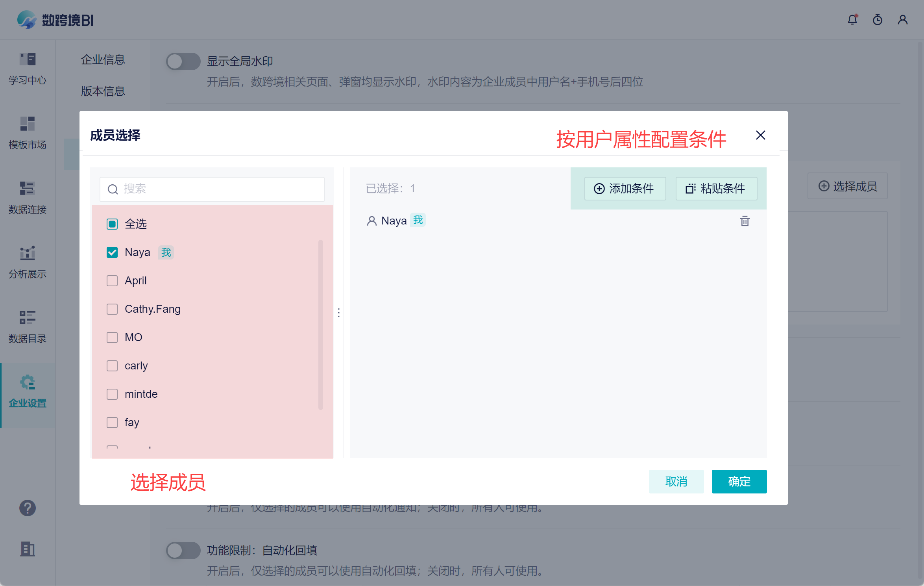Open the 版本信息 menu item
This screenshot has width=924, height=586.
point(103,91)
